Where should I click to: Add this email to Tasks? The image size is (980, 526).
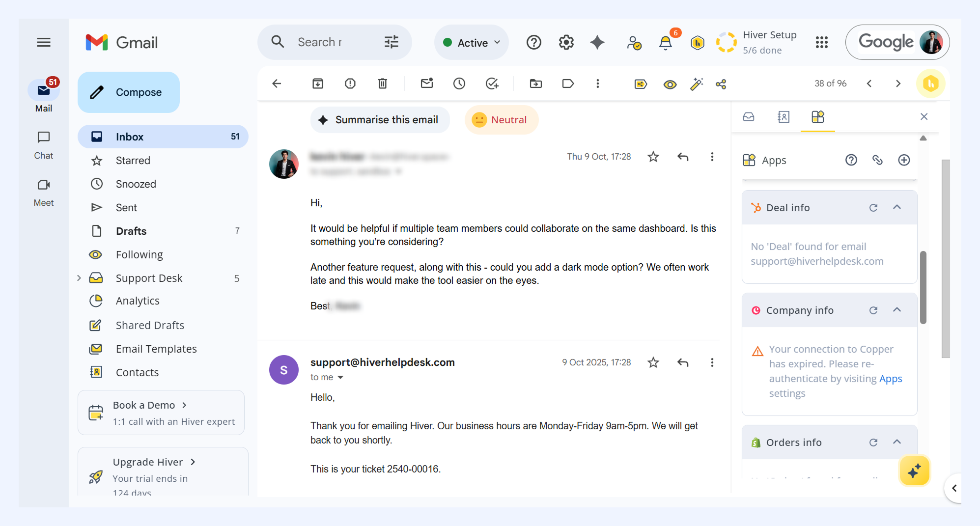coord(492,83)
